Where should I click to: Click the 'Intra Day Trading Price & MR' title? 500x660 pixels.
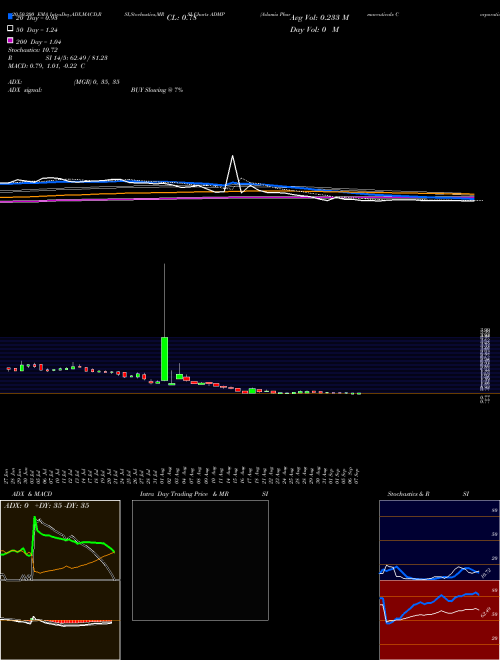click(184, 494)
